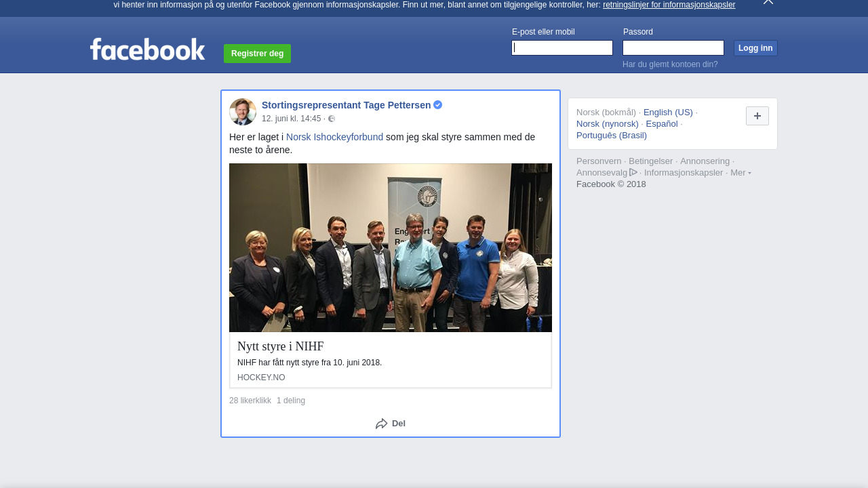Expand the Mer footer dropdown

point(741,173)
